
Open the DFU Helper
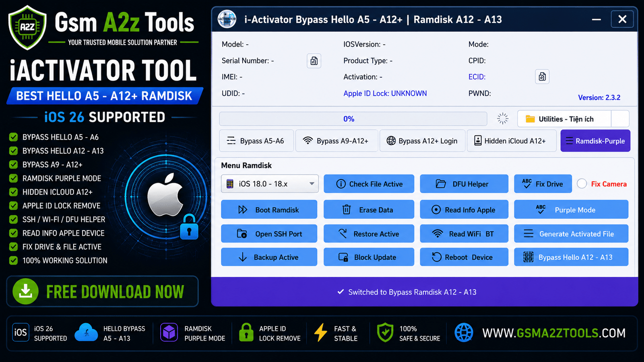464,184
